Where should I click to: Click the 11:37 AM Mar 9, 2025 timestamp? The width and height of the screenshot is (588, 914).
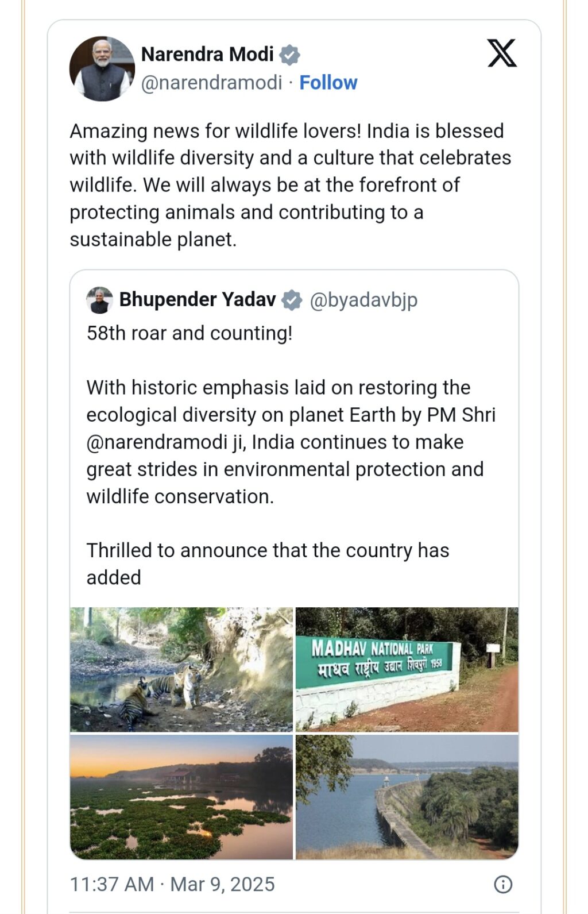(x=172, y=884)
